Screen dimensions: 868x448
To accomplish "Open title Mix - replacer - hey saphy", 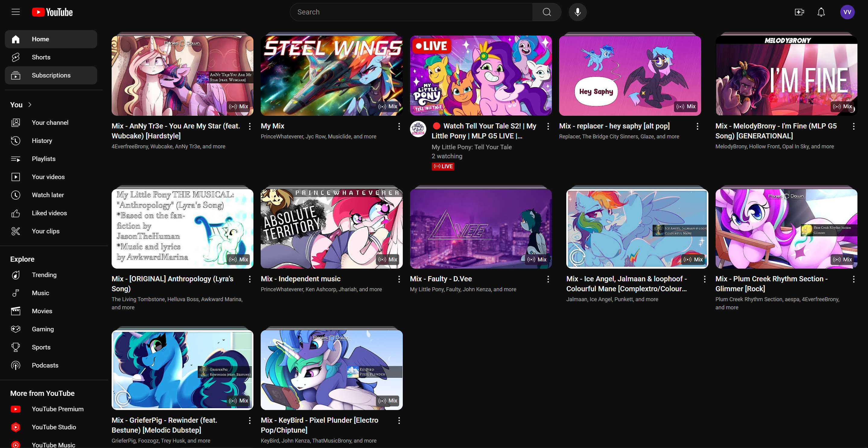I will pyautogui.click(x=614, y=126).
